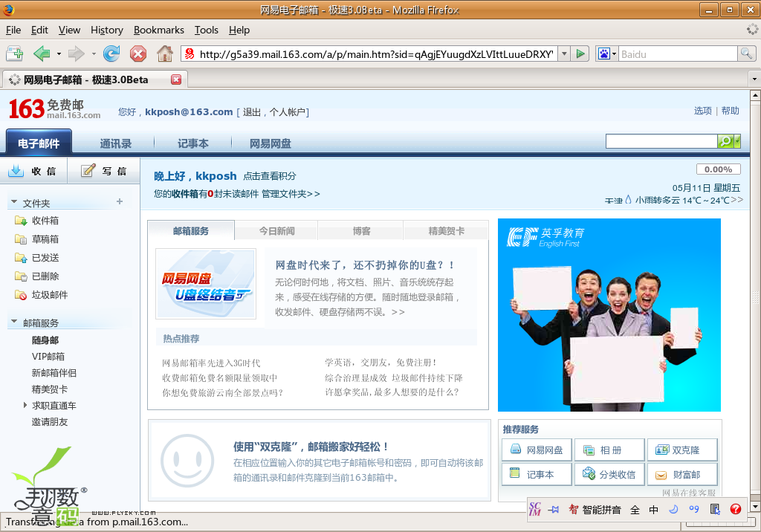Open the 收件箱 inbox folder
Viewport: 761px width, 532px height.
tap(45, 221)
